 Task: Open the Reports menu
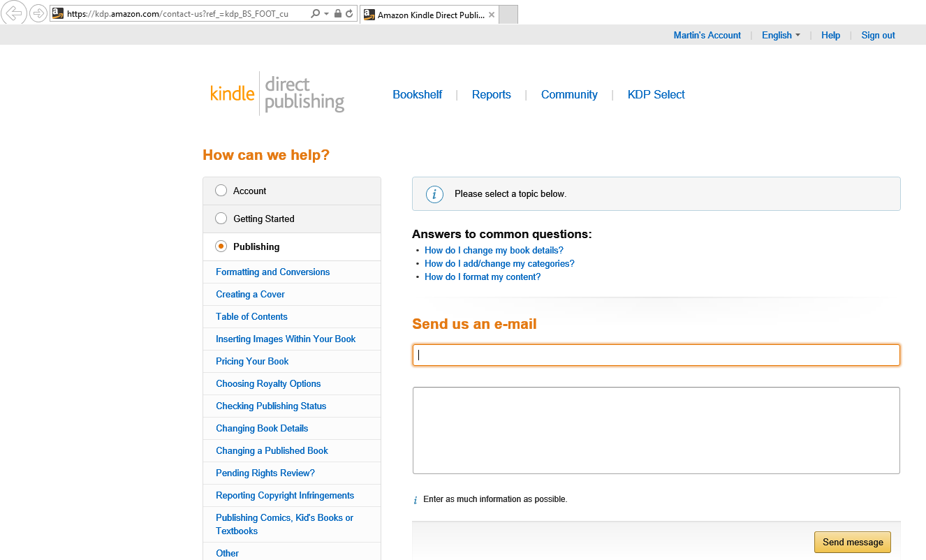(x=492, y=94)
